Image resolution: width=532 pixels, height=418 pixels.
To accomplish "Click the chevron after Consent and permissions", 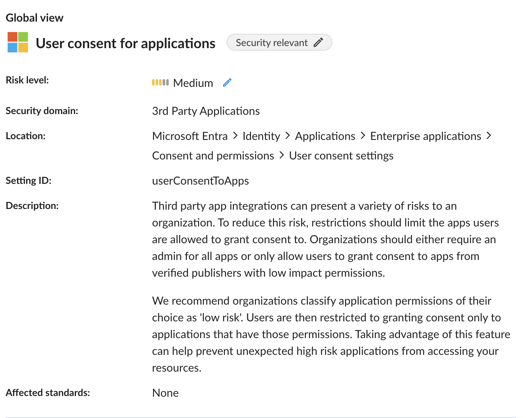I will [x=282, y=155].
